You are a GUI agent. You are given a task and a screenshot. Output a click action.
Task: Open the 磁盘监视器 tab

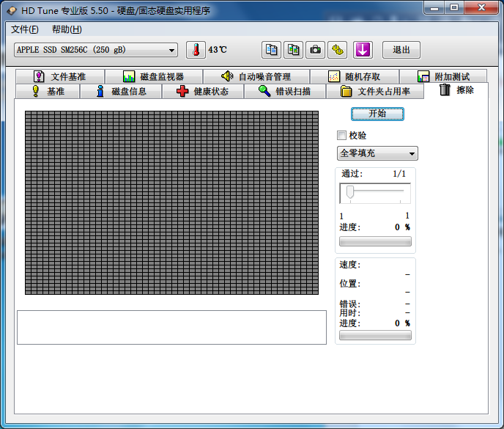point(152,76)
